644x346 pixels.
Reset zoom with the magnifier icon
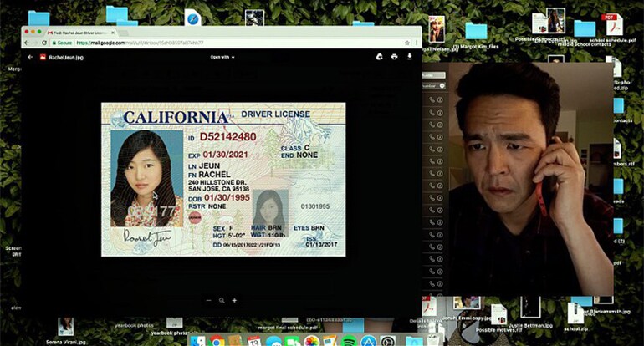point(222,300)
